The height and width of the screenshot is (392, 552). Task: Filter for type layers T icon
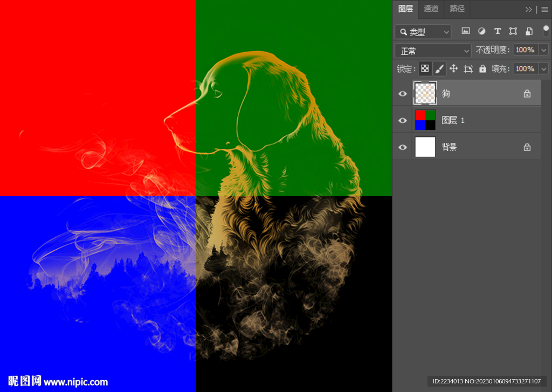point(498,31)
